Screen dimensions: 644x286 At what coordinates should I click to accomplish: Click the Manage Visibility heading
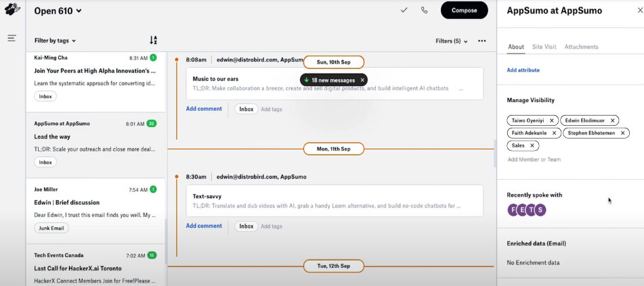tap(531, 100)
